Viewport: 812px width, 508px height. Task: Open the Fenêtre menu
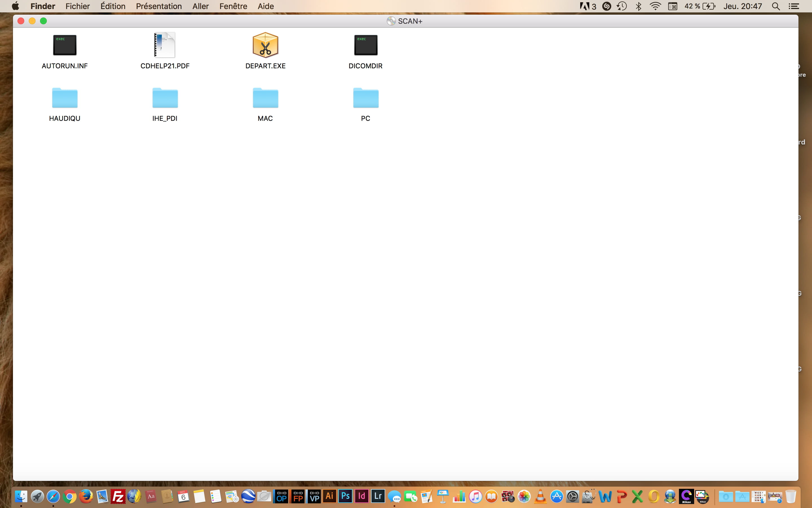point(233,6)
